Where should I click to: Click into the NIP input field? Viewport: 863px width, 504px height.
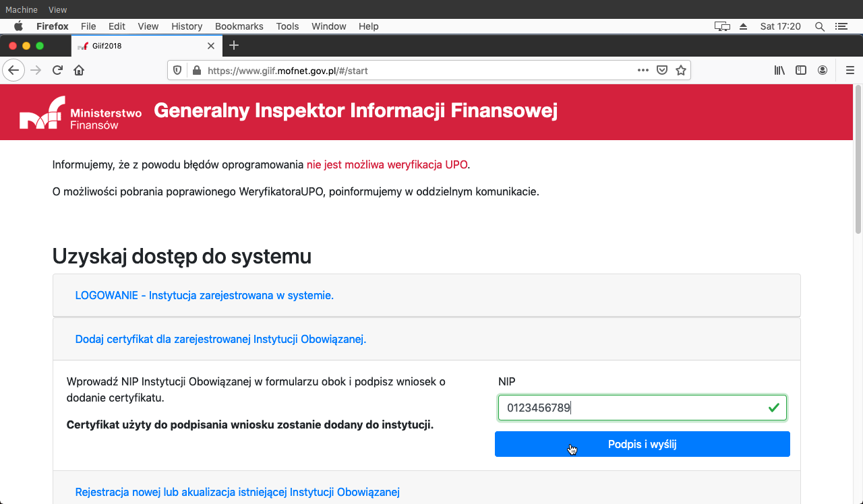pos(634,408)
